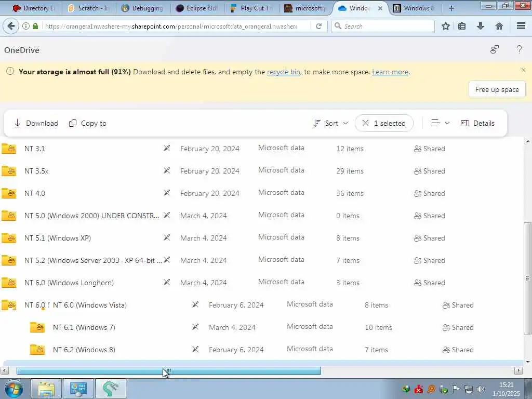Click the NT 6.0 (Windows Longhorn) folder icon
Screen dimensions: 532x399
(x=9, y=283)
